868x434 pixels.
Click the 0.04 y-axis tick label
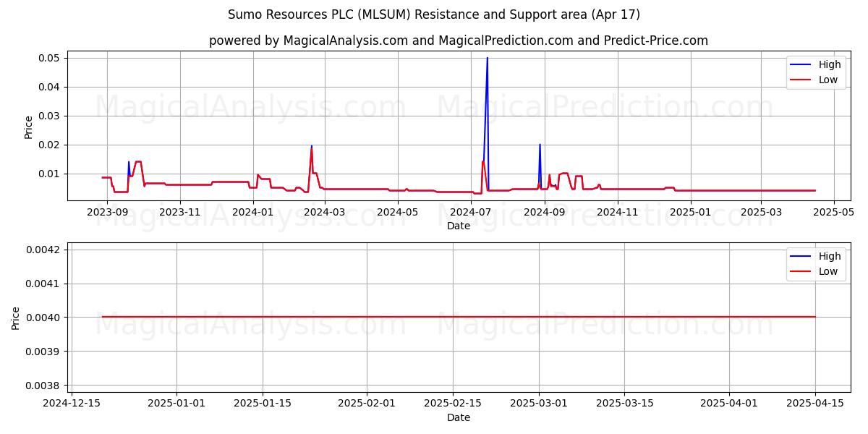point(51,87)
